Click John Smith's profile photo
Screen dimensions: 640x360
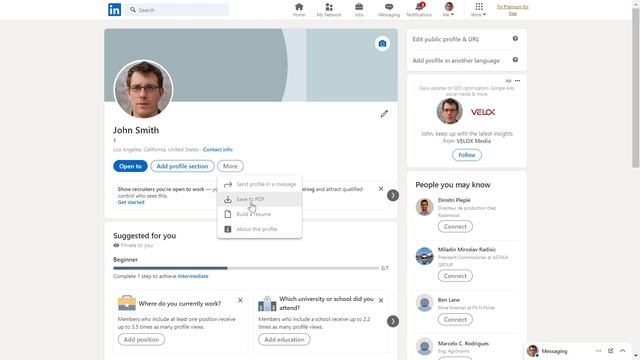143,89
